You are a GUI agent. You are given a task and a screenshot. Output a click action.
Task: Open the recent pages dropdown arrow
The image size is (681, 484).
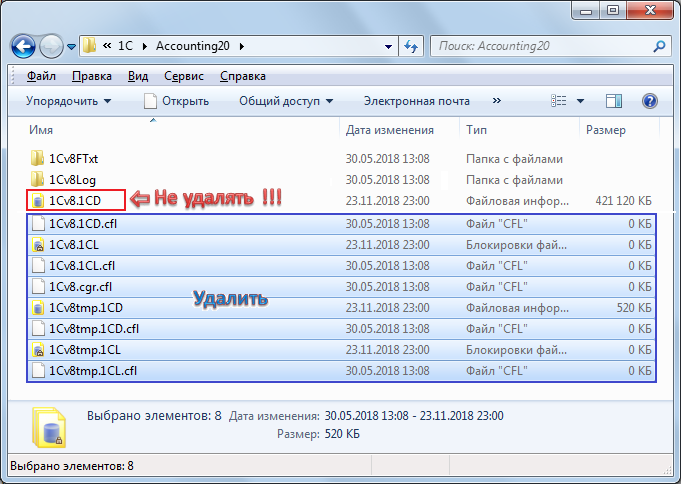(x=72, y=46)
